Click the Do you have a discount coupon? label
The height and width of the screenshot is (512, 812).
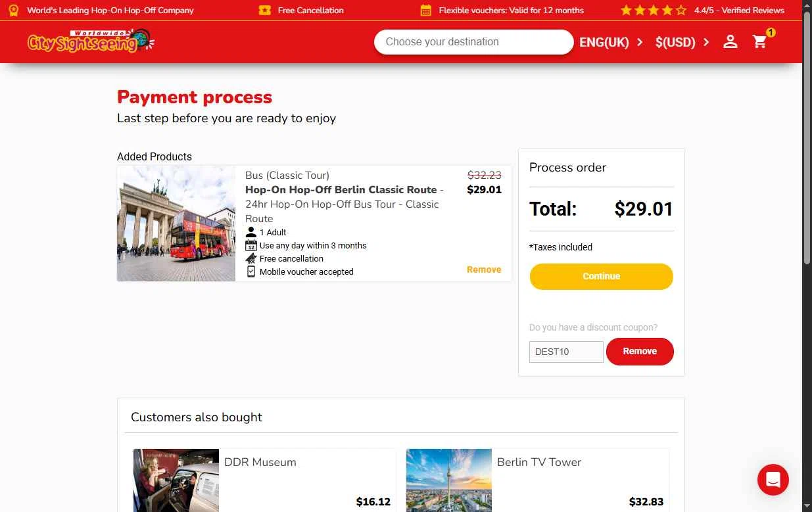point(593,327)
